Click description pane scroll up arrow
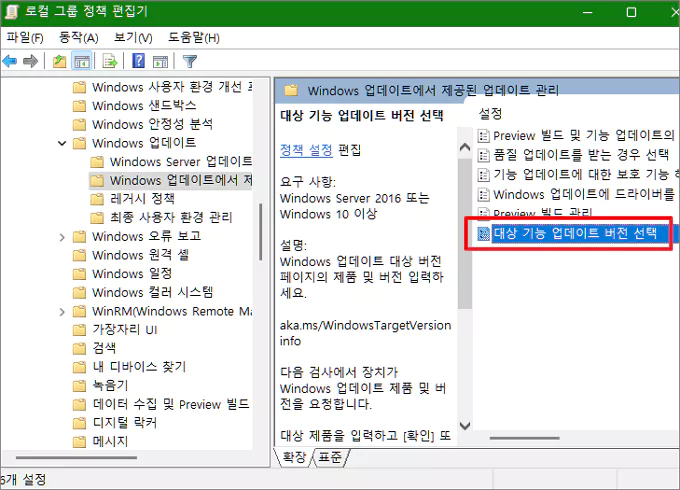This screenshot has width=680, height=490. (x=465, y=148)
